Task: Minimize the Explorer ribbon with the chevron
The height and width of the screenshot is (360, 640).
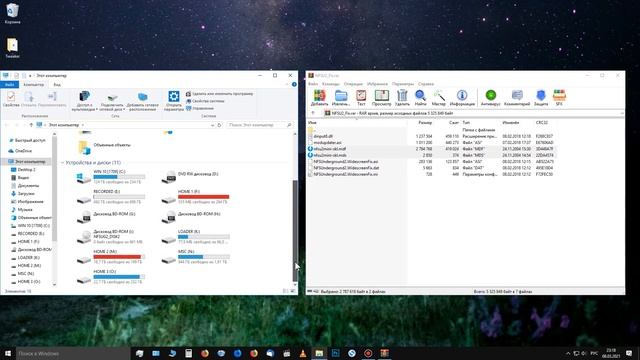Action: click(x=287, y=84)
